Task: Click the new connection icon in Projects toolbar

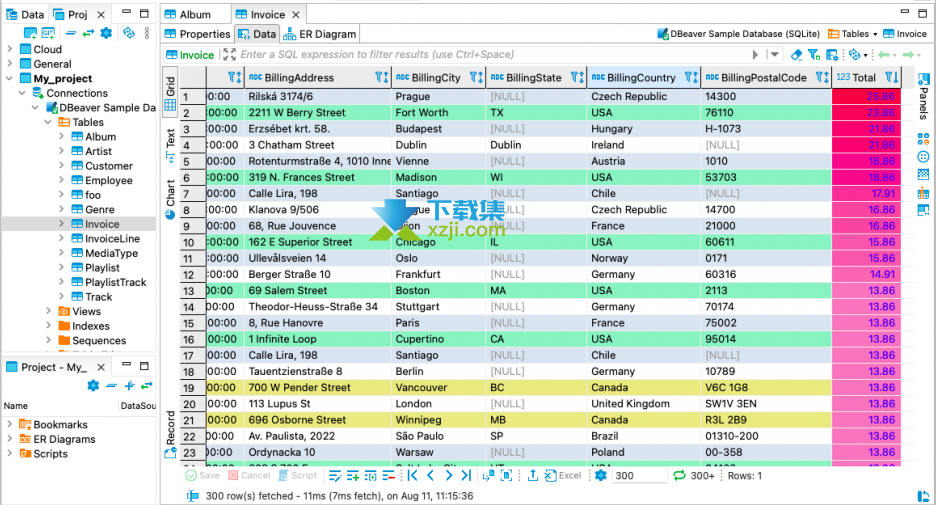Action: [x=30, y=33]
